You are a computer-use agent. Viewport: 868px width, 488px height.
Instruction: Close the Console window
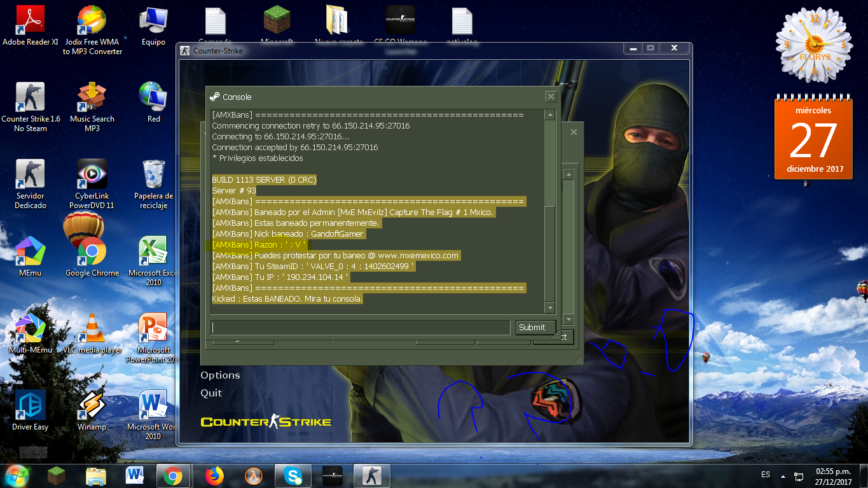click(x=551, y=97)
